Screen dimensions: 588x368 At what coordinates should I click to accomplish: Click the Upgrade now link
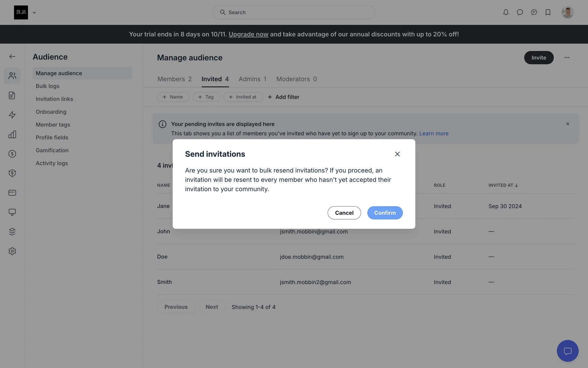point(248,34)
